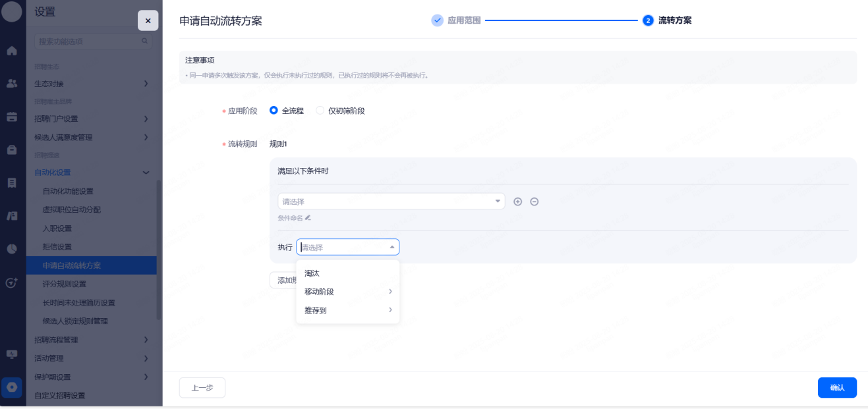Image resolution: width=868 pixels, height=409 pixels.
Task: Click the minus icon to remove condition
Action: 535,202
